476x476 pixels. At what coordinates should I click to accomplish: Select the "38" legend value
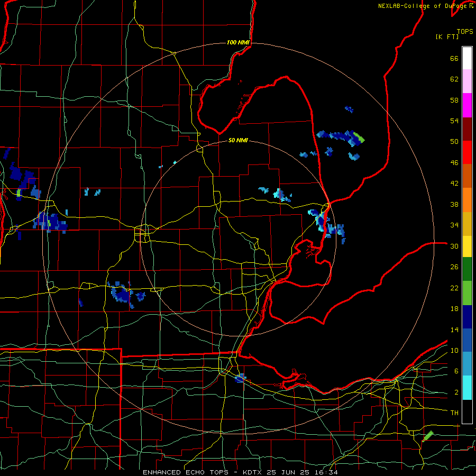point(454,204)
